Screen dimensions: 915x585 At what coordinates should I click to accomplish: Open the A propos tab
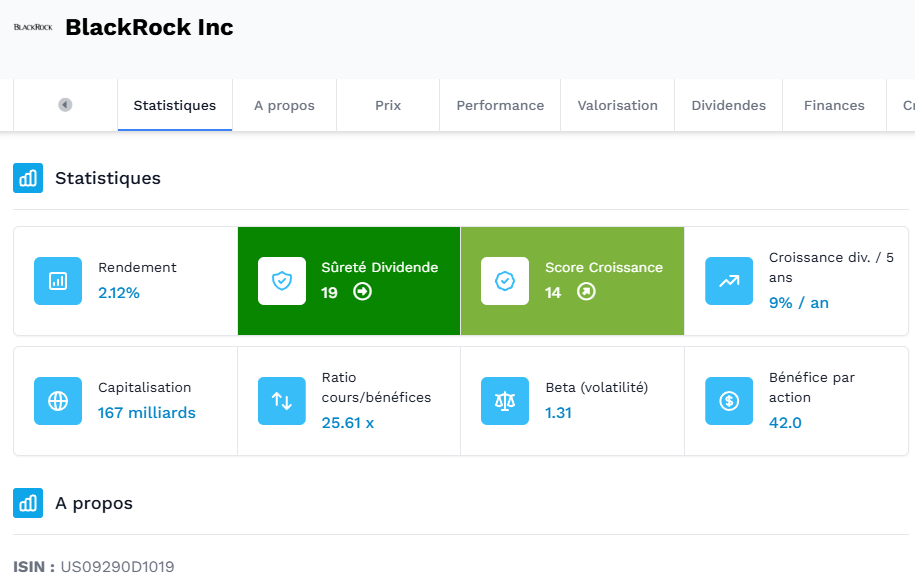click(x=284, y=105)
